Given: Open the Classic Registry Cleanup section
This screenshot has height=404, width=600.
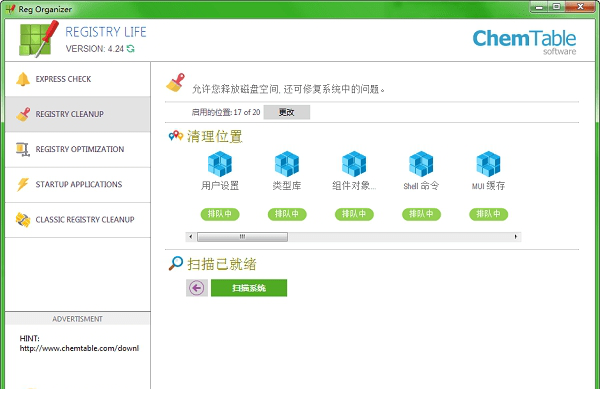Looking at the screenshot, I should tap(78, 220).
